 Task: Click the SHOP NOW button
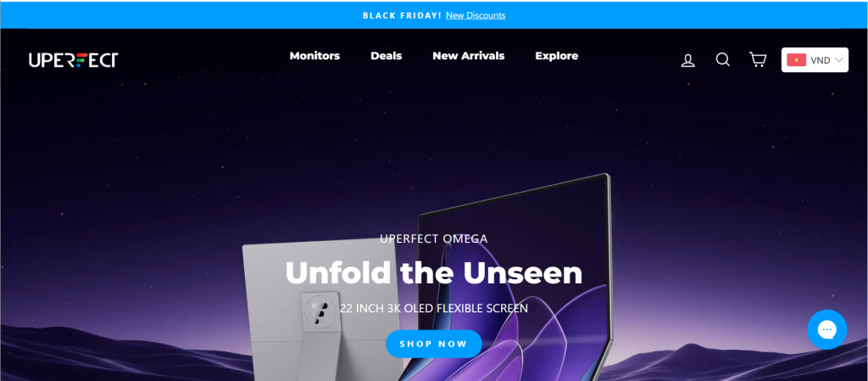(433, 344)
